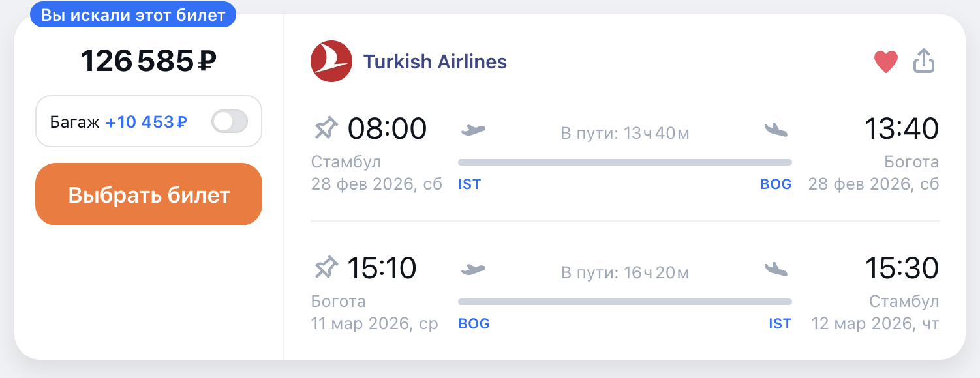Image resolution: width=980 pixels, height=378 pixels.
Task: Click the Turkish Airlines logo icon
Action: tap(331, 61)
